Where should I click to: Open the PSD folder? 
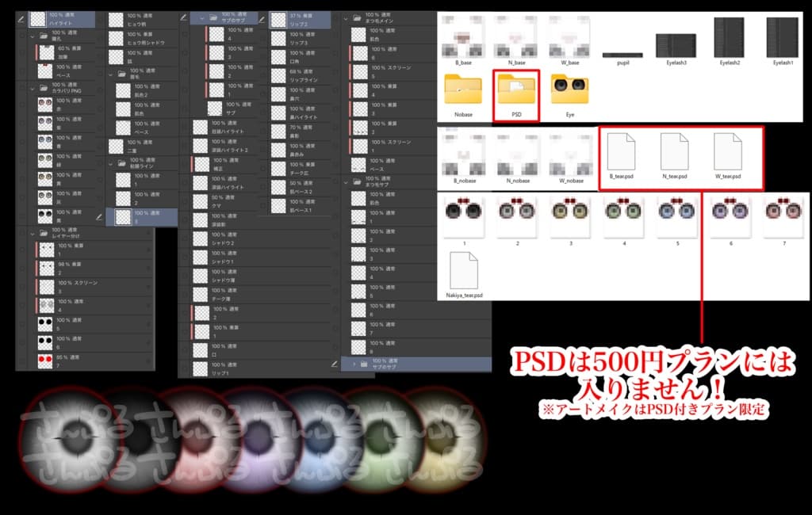[x=516, y=95]
